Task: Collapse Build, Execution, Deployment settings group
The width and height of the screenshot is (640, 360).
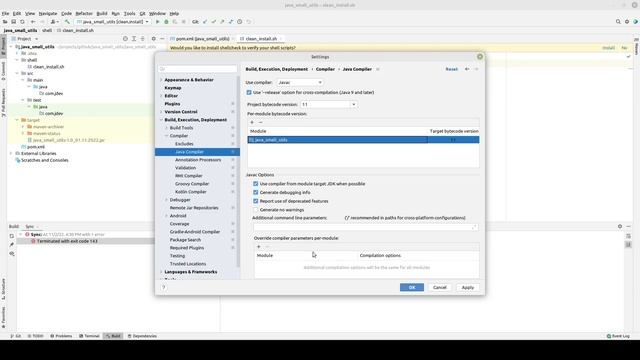Action: coord(162,120)
